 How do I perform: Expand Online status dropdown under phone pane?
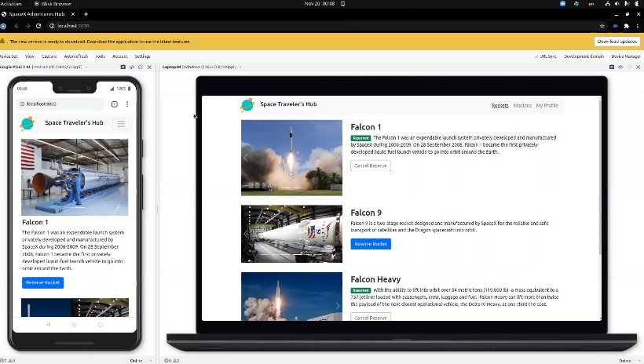(151, 361)
